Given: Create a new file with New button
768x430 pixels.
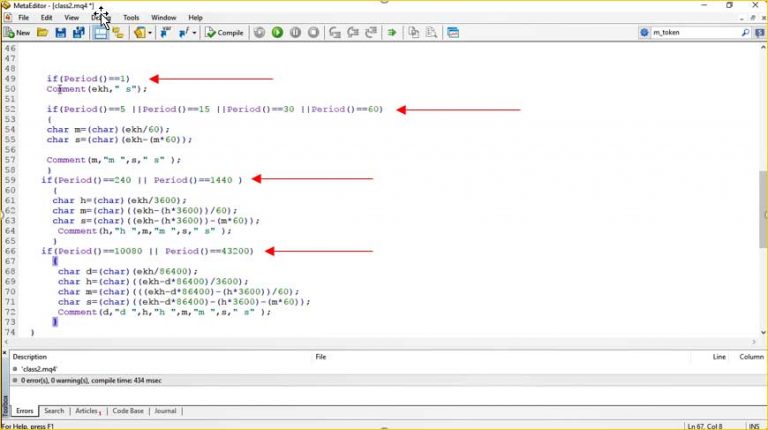Looking at the screenshot, I should click(17, 33).
